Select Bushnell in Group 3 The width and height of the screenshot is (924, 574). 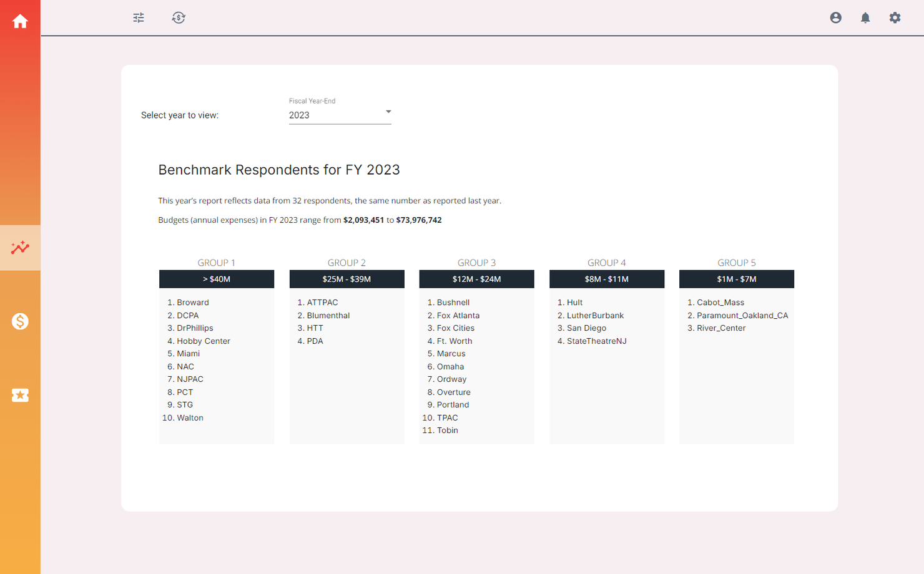452,302
